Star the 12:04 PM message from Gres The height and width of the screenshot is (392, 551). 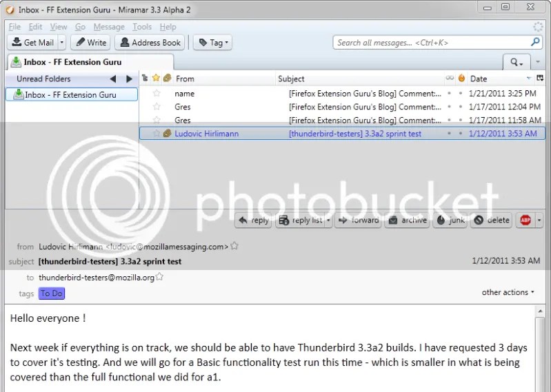(157, 107)
